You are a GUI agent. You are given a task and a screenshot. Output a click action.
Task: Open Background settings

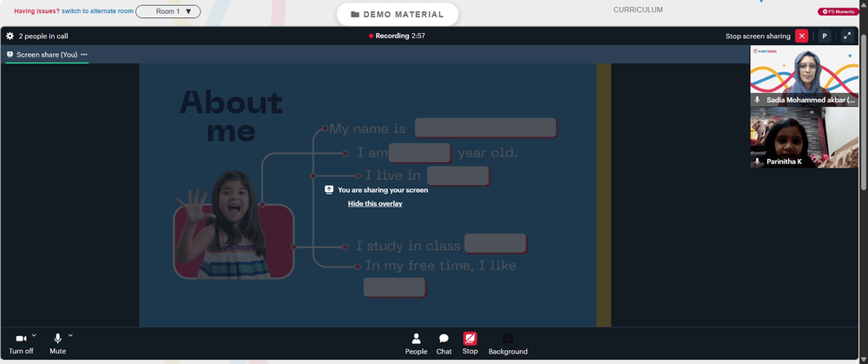tap(508, 344)
